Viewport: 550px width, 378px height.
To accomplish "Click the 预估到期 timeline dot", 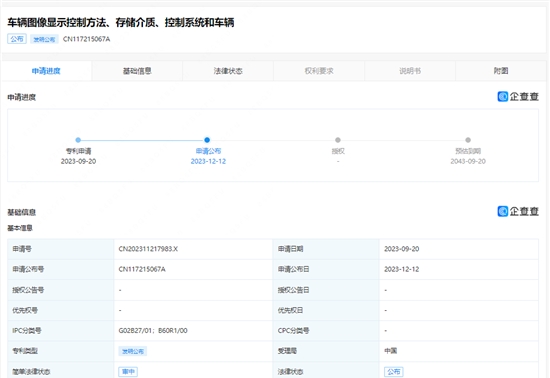I will (x=468, y=140).
